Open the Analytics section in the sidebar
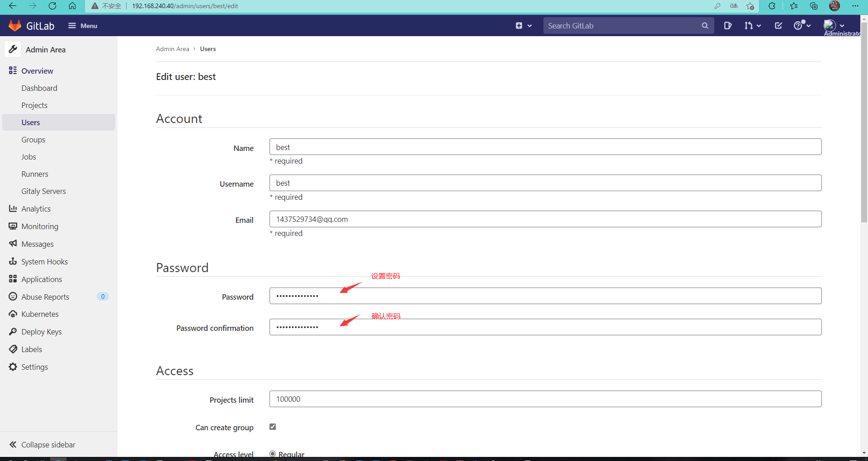 [36, 208]
